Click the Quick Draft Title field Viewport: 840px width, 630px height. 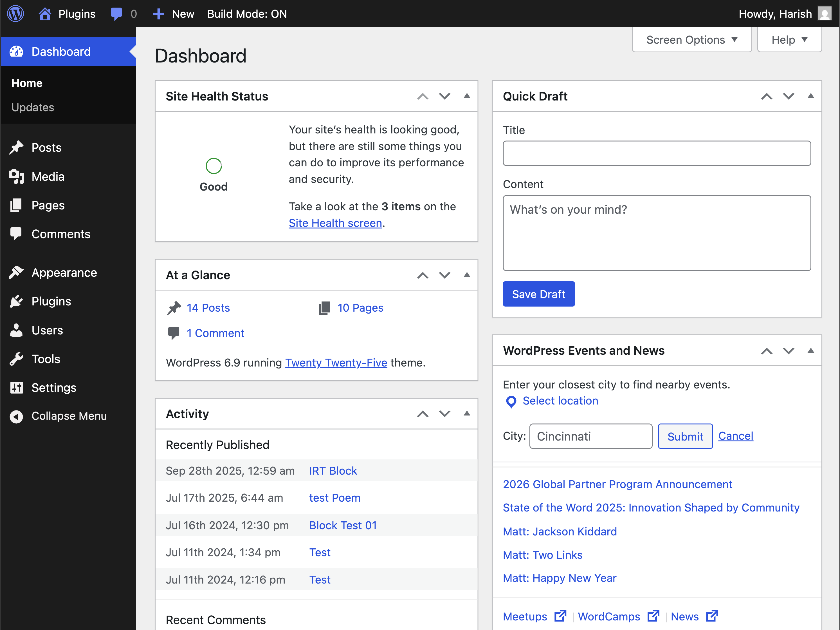(657, 153)
